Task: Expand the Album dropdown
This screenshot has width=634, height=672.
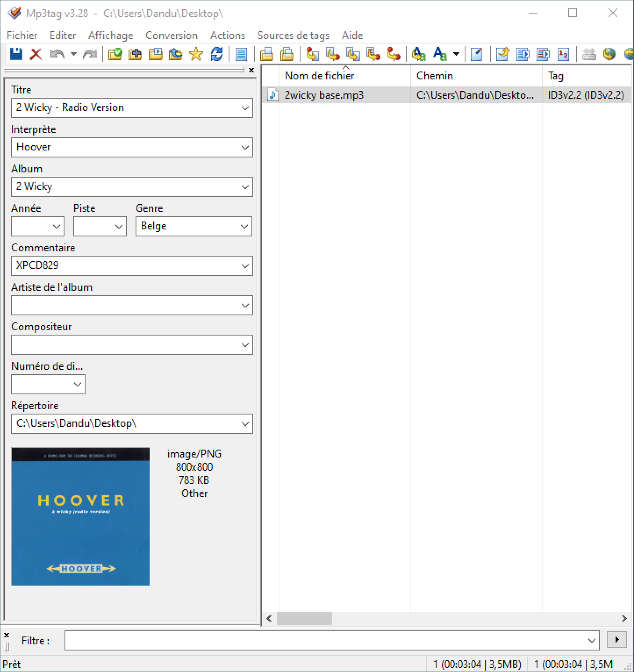Action: pyautogui.click(x=245, y=187)
